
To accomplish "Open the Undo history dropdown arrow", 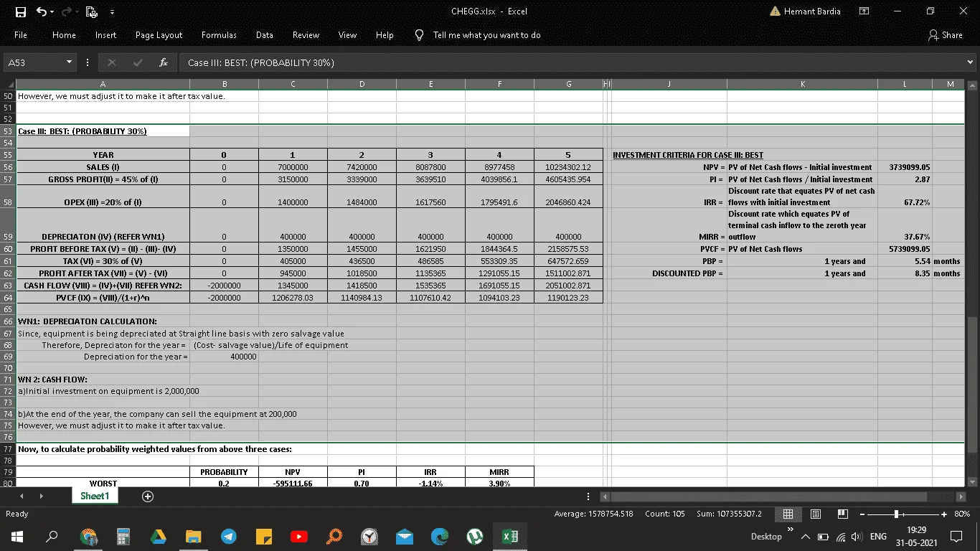I will point(53,11).
